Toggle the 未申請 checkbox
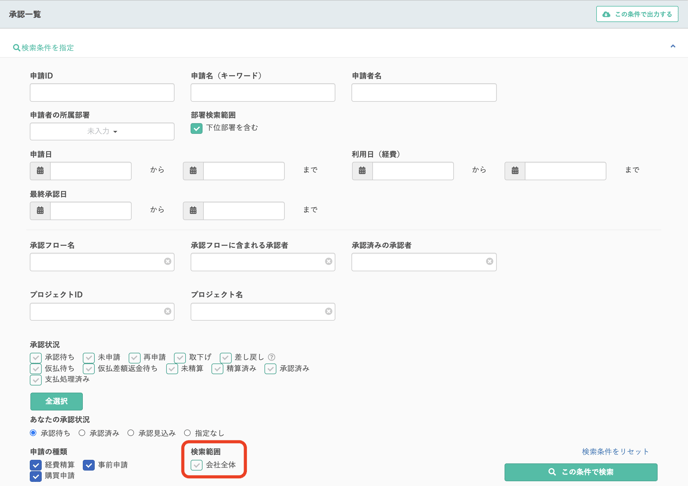The width and height of the screenshot is (688, 486). (x=89, y=357)
